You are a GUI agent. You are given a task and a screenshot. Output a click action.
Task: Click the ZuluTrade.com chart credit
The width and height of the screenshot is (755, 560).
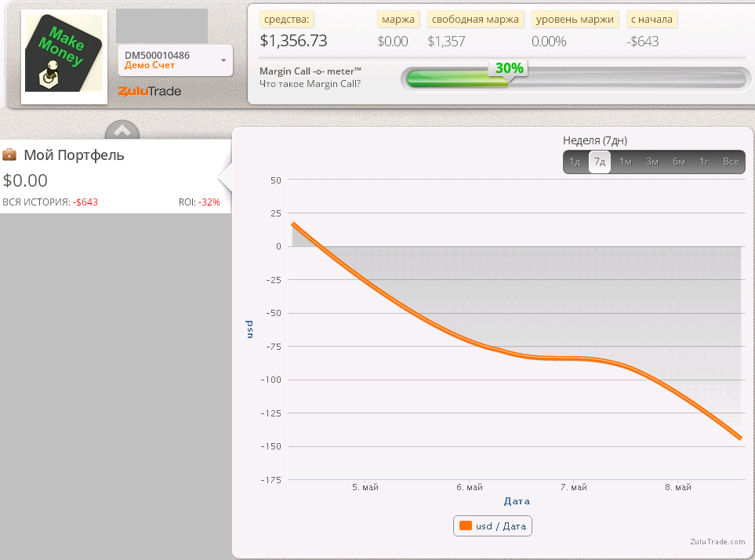717,542
